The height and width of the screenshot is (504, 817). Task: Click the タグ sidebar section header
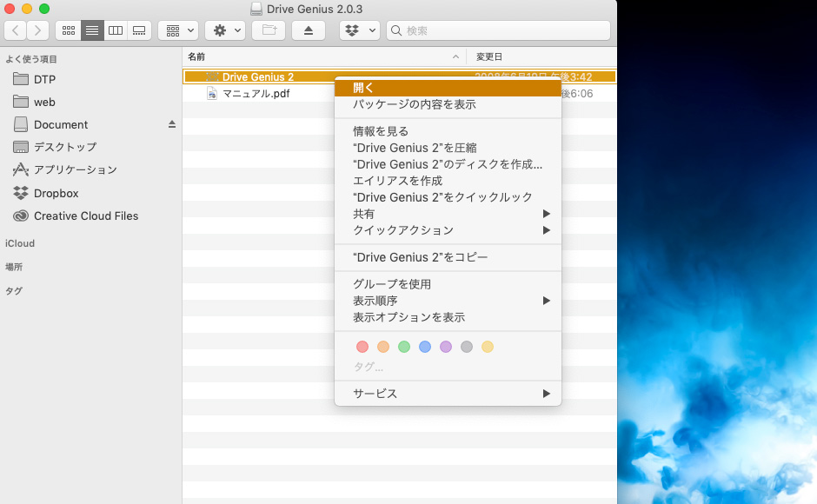(14, 291)
